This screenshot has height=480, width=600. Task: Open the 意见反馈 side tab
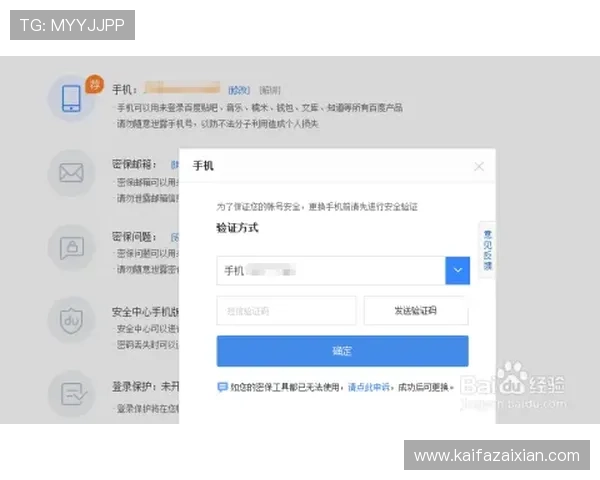(488, 250)
